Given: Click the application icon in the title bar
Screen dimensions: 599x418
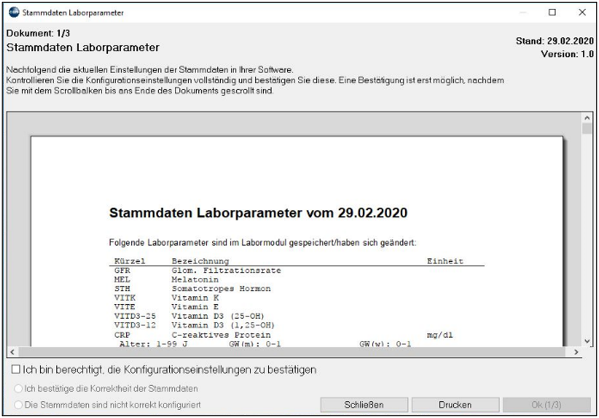Looking at the screenshot, I should [14, 12].
